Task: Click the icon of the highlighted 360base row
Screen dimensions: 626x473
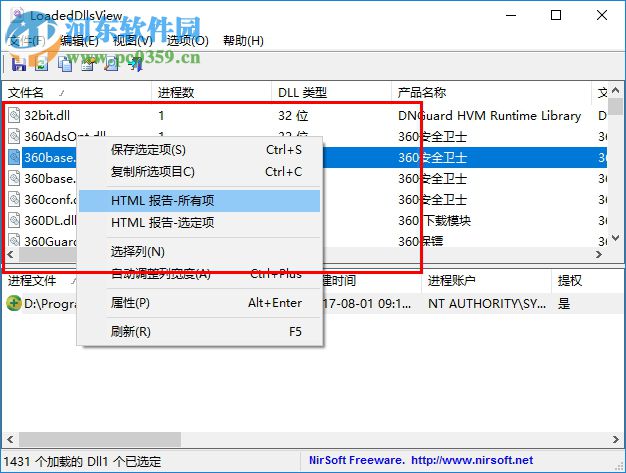Action: (x=14, y=157)
